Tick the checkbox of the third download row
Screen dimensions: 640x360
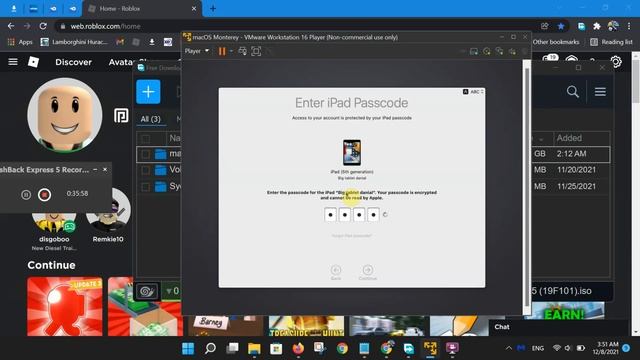[145, 187]
